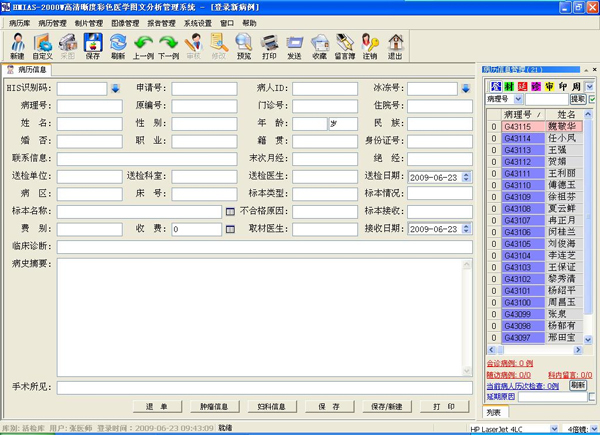Open the 当前病人历次检查 link
Image resolution: width=600 pixels, height=435 pixels.
[x=522, y=386]
